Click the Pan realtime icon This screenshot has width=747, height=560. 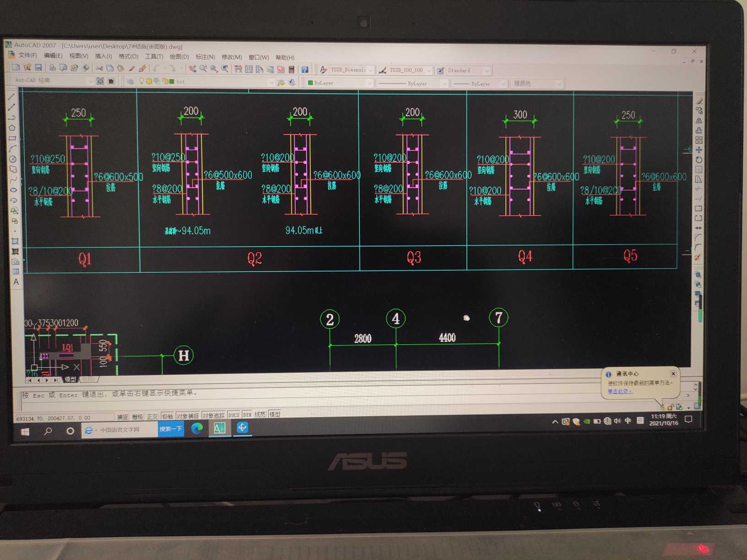pos(193,69)
